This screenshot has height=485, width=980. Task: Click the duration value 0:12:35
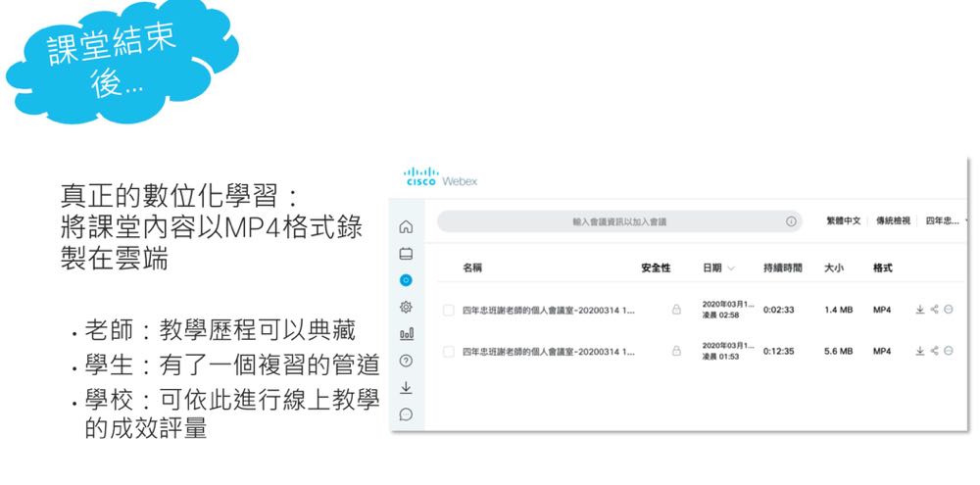[778, 352]
